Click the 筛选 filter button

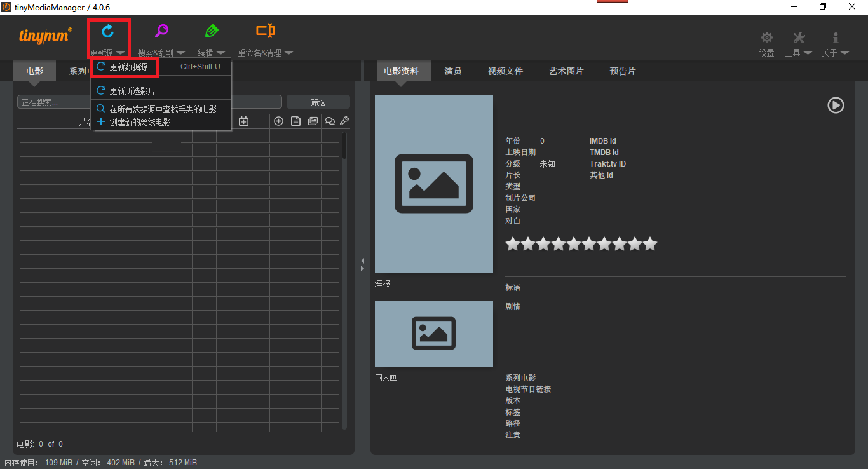tap(318, 102)
